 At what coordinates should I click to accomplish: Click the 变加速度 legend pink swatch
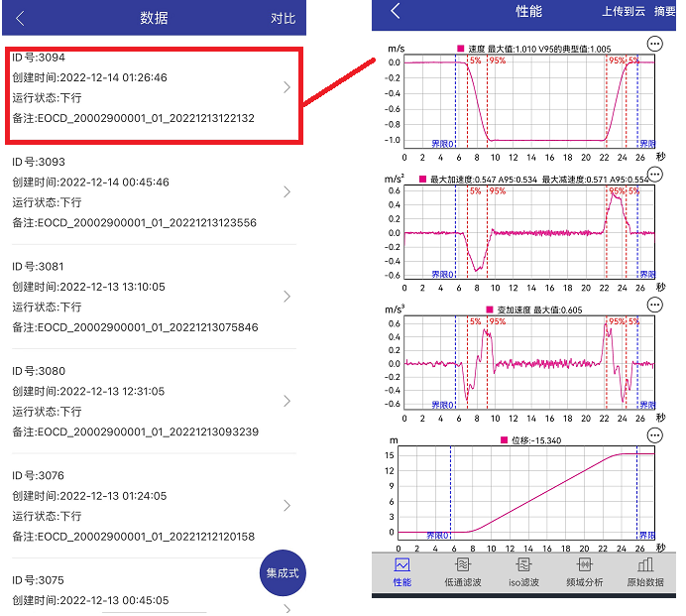coord(490,309)
